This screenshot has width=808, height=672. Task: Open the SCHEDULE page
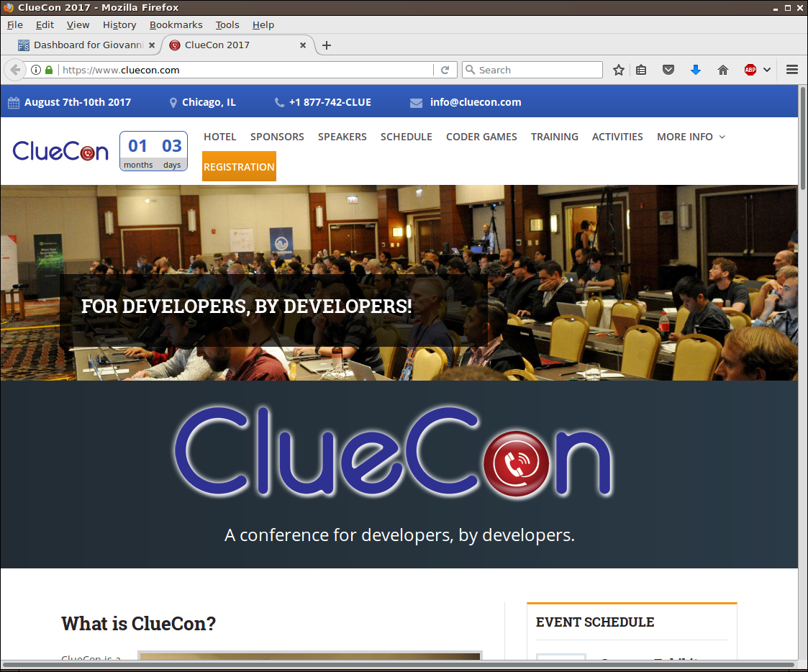tap(407, 137)
